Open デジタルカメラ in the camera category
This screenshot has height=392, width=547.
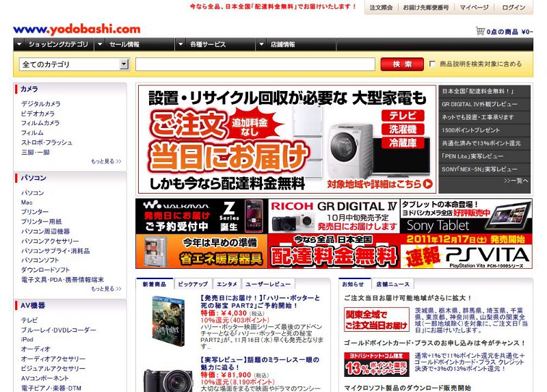pyautogui.click(x=40, y=104)
